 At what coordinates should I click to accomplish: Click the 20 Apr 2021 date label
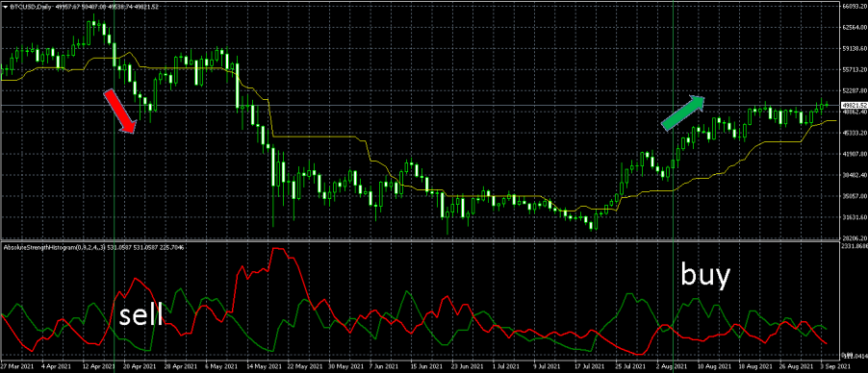pyautogui.click(x=140, y=367)
